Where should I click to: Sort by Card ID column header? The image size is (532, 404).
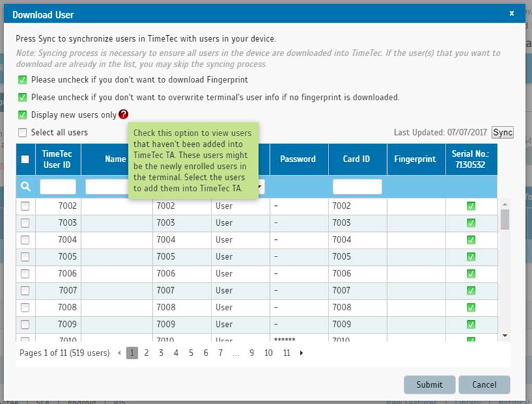point(356,159)
